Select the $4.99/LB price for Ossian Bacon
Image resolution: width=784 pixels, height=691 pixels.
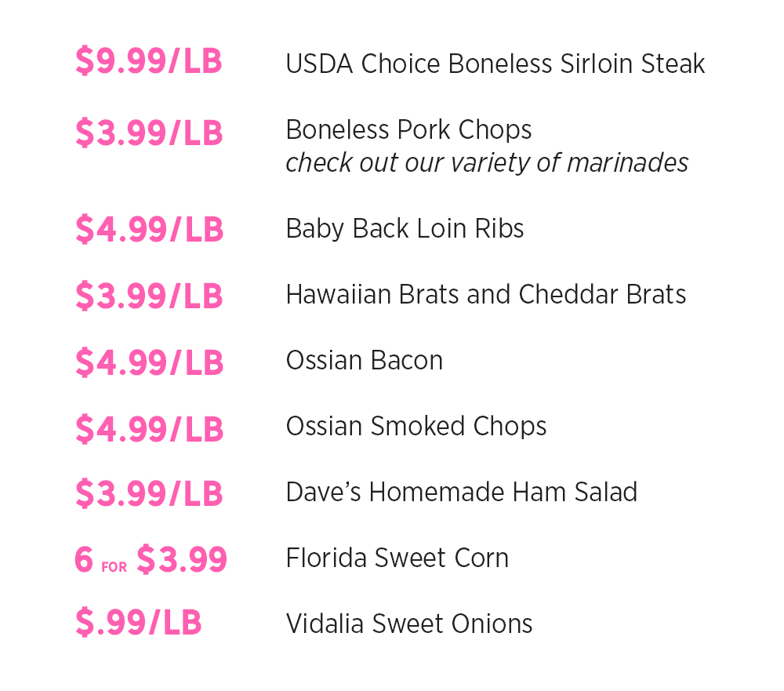tap(149, 362)
